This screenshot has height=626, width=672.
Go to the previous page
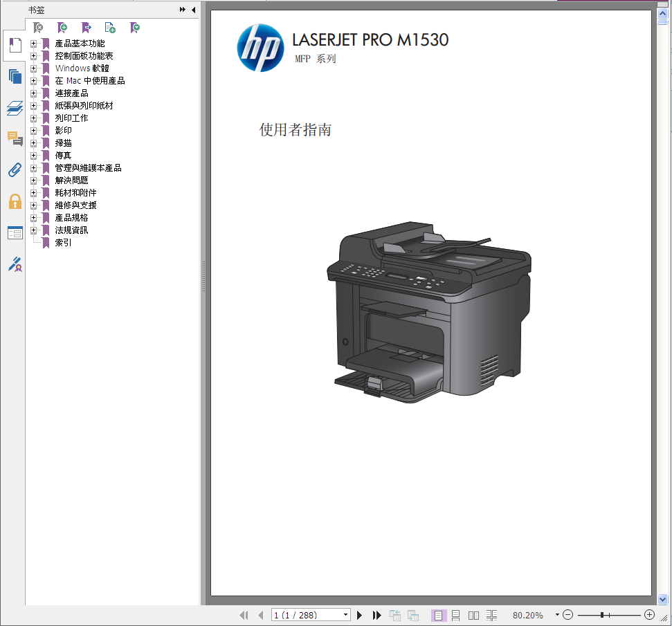[x=261, y=616]
